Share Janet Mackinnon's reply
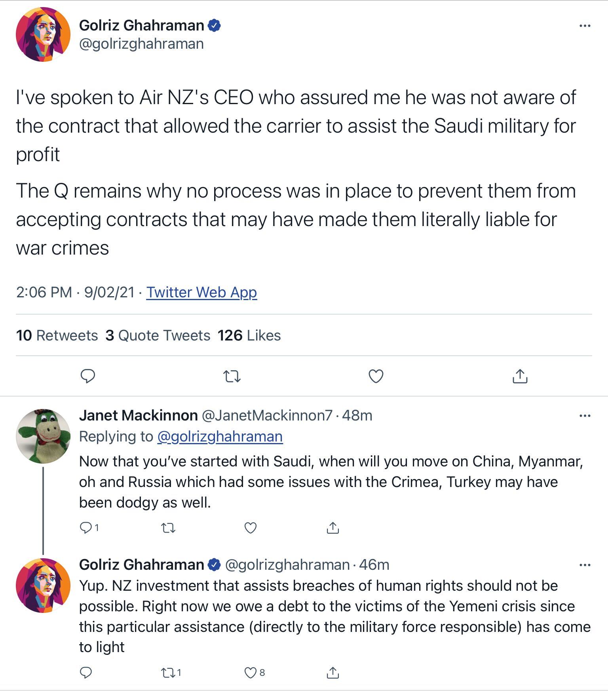Viewport: 608px width, 700px height. click(333, 527)
